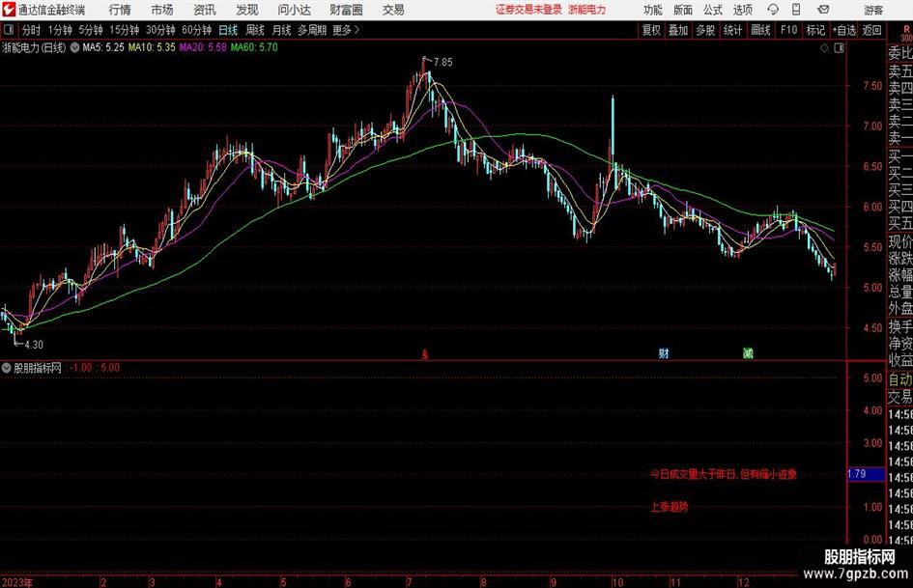913x588 pixels.
Task: Add stock with +自选 button
Action: [843, 30]
